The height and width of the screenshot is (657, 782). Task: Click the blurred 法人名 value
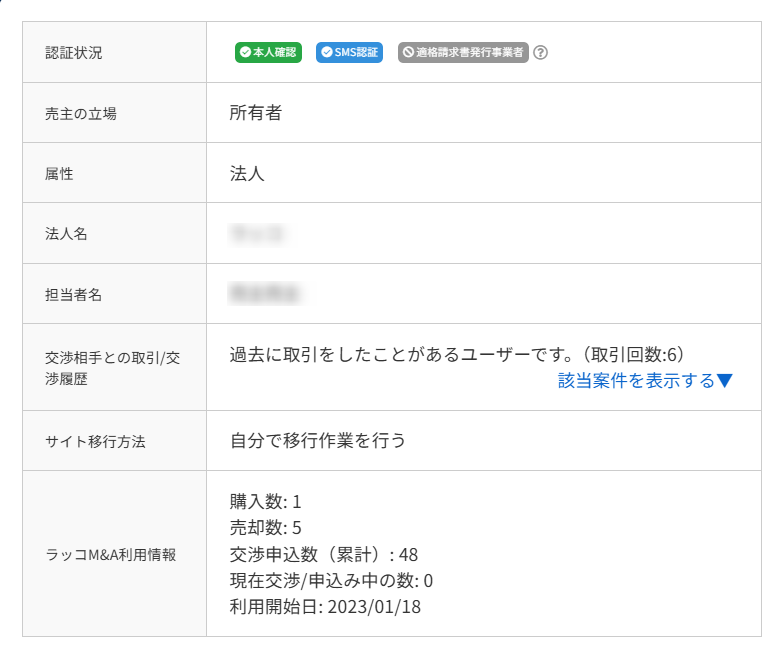256,233
